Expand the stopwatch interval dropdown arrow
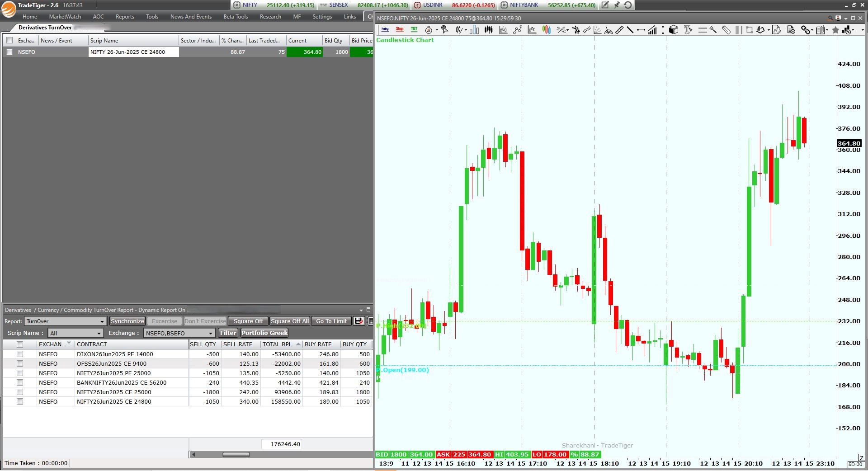The image size is (868, 471). [437, 30]
